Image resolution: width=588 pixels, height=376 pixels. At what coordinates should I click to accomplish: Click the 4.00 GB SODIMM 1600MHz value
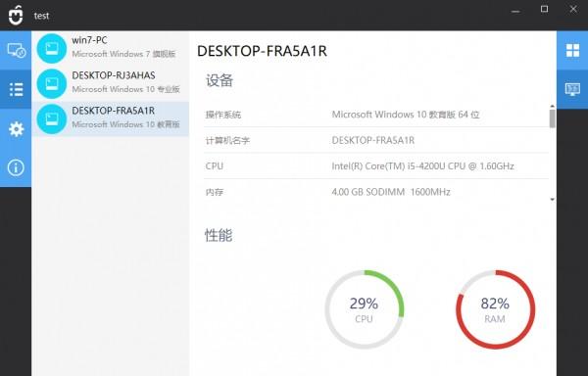391,192
